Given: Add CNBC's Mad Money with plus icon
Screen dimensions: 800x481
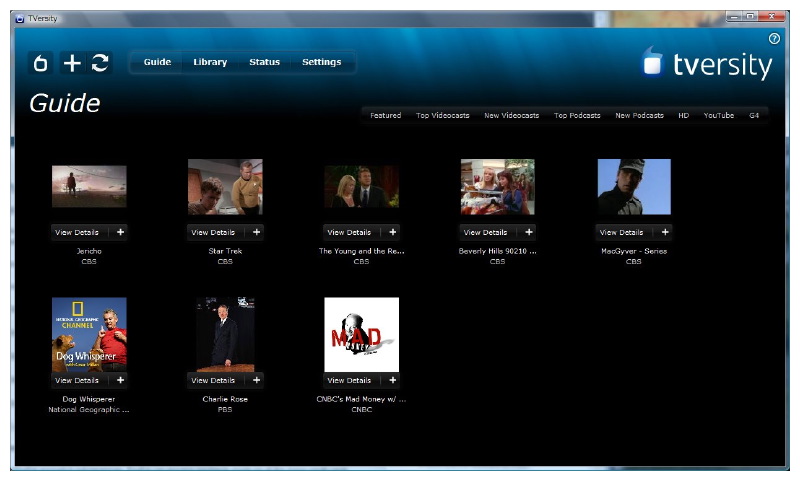Looking at the screenshot, I should 392,380.
